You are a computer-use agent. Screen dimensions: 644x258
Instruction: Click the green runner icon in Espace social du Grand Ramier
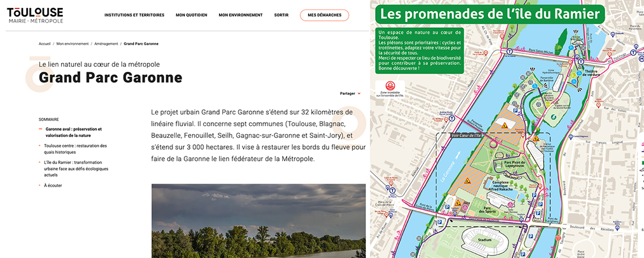(553, 117)
